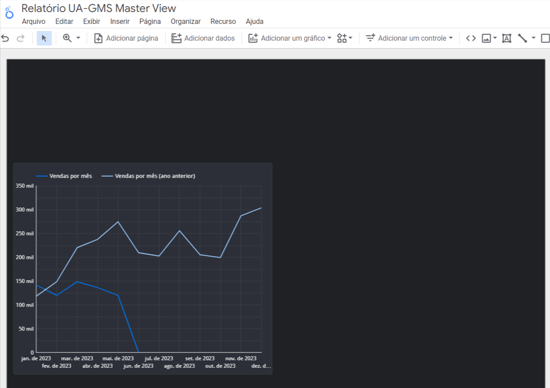Open the zoom level dropdown arrow
Screen dimensions: 550x388
(x=78, y=38)
